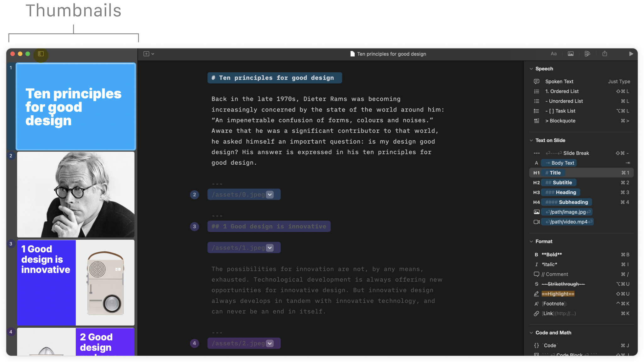Image resolution: width=644 pixels, height=362 pixels.
Task: Click the design theme toolbar icon
Action: click(x=587, y=54)
